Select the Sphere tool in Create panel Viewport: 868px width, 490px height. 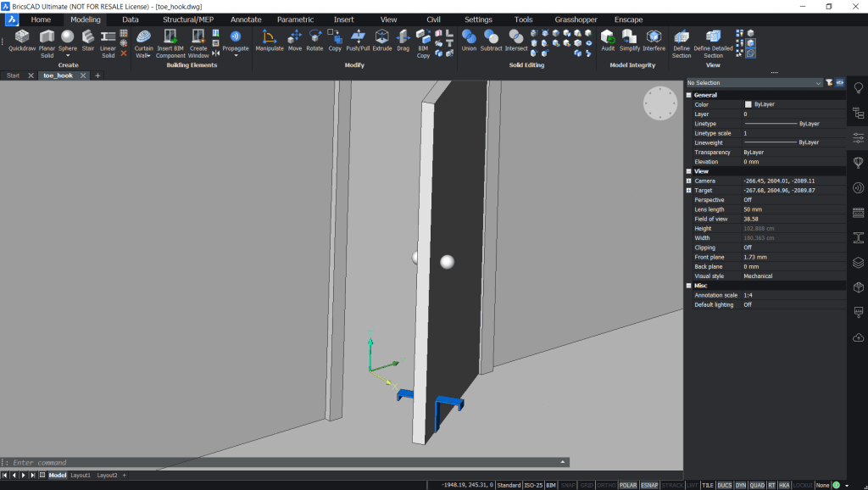(67, 38)
